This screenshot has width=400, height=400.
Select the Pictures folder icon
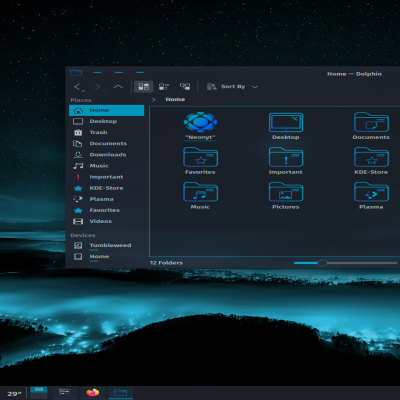pyautogui.click(x=286, y=192)
